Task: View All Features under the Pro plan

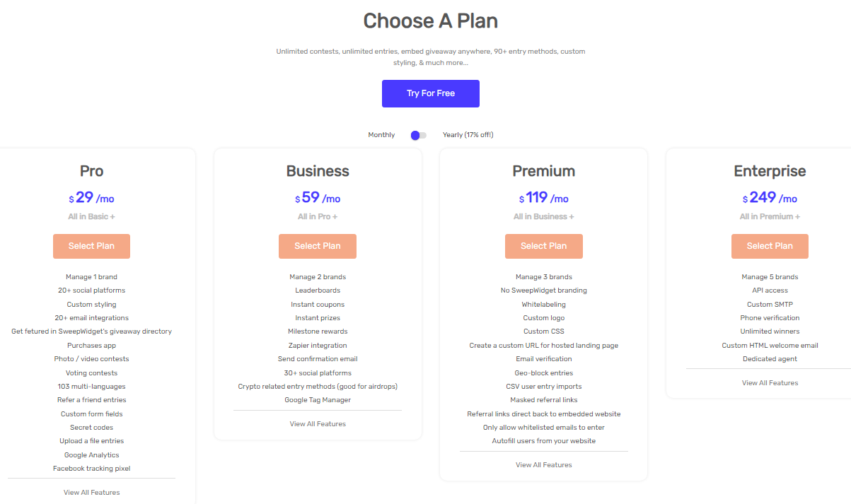Action: pyautogui.click(x=91, y=492)
